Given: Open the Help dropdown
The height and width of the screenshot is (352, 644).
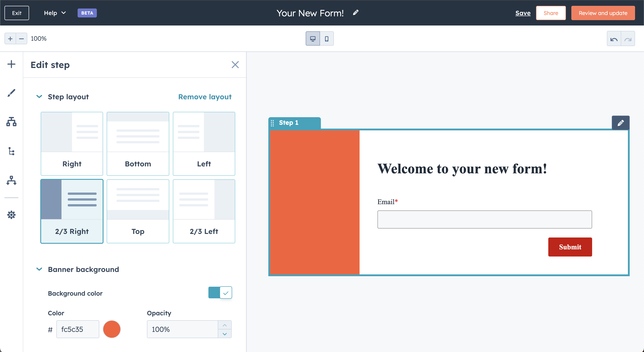Looking at the screenshot, I should click(55, 13).
